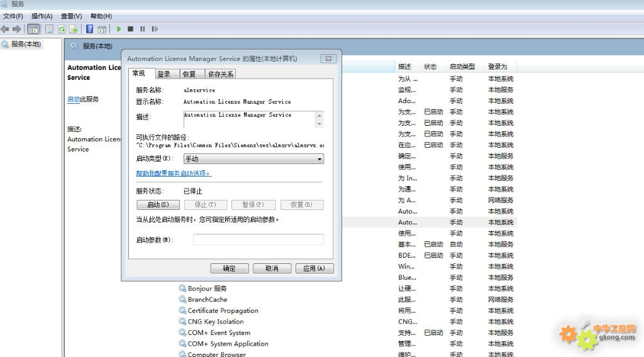The width and height of the screenshot is (644, 357).
Task: Open the 查看(V) menu
Action: point(72,16)
